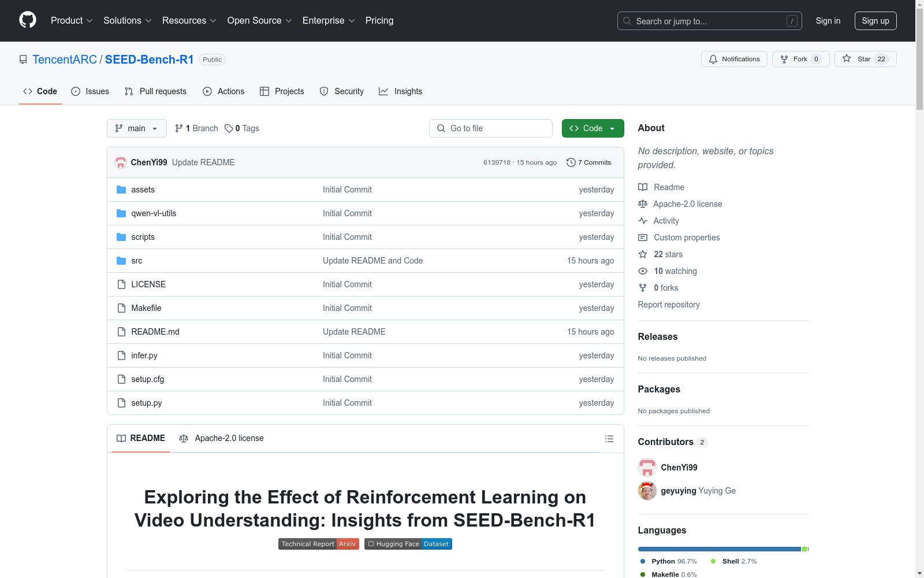Click the LICENSE file icon
Screen dimensions: 924x578
121,284
